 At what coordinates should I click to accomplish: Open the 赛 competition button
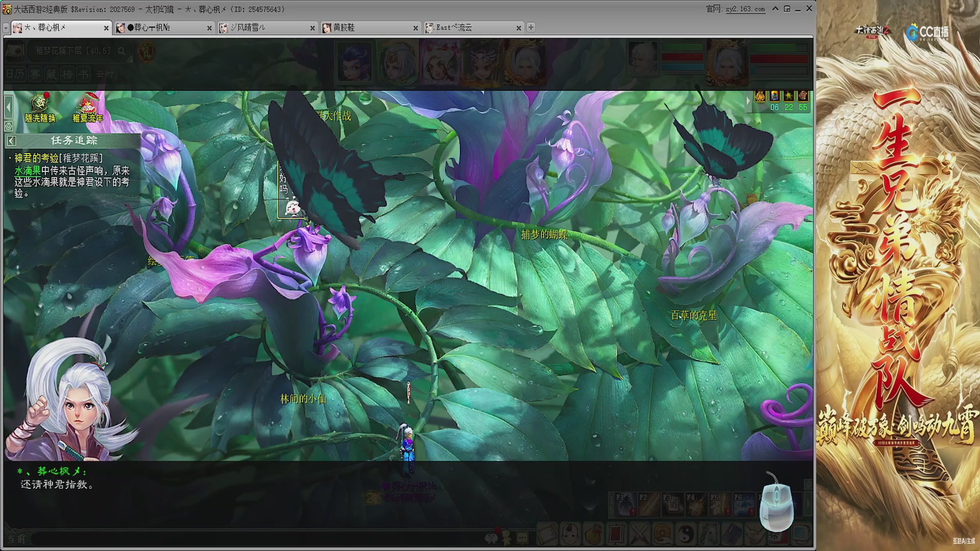click(x=35, y=74)
